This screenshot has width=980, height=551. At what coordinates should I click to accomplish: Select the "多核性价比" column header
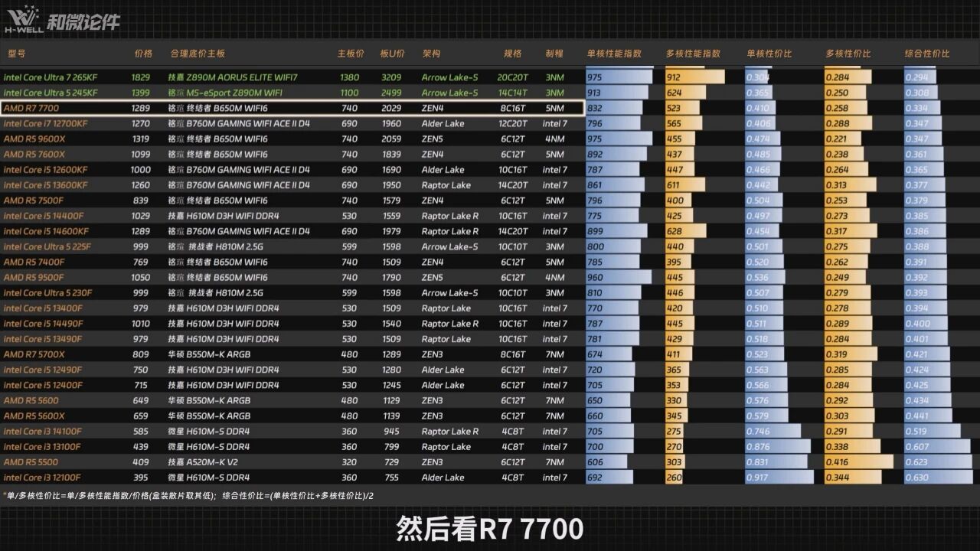pos(848,54)
